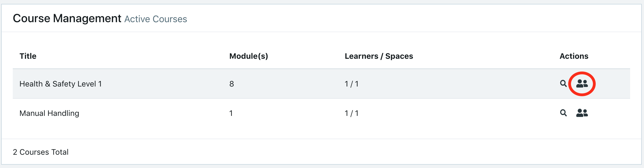Open the learners icon for Health & Safety Level 1
Image resolution: width=644 pixels, height=168 pixels.
coord(582,83)
